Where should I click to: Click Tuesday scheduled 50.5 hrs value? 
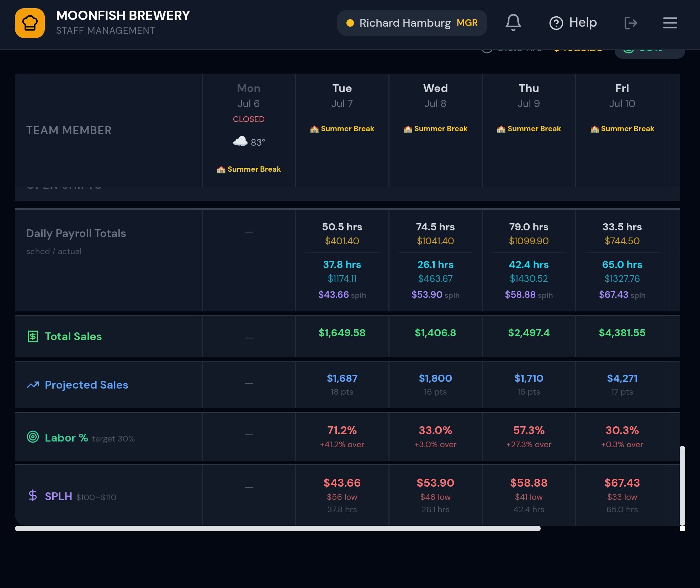click(x=342, y=227)
